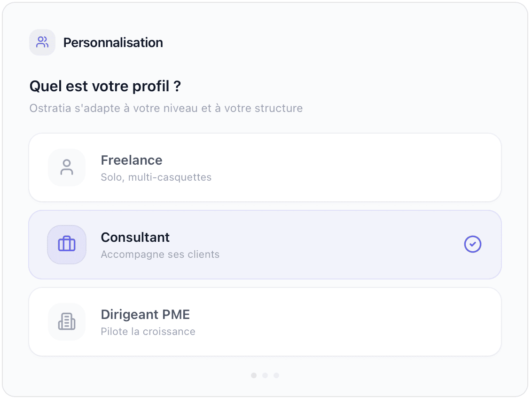Click the Freelance person icon
Viewport: 532px width, 398px height.
[67, 167]
